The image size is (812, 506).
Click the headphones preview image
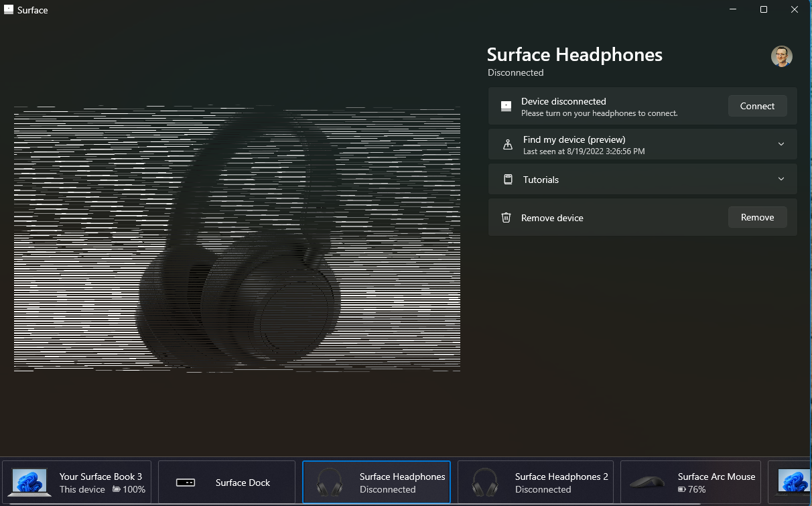coord(236,239)
